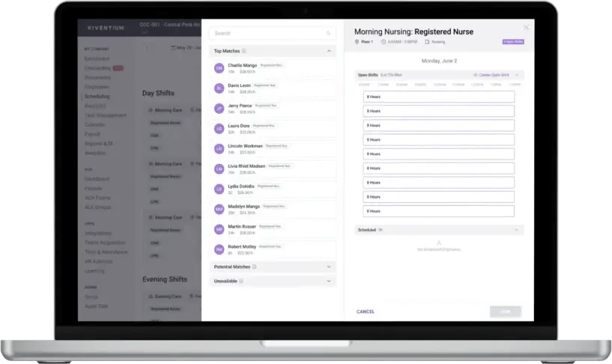The height and width of the screenshot is (364, 612).
Task: Click Charlie Mango's avatar icon
Action: [219, 68]
